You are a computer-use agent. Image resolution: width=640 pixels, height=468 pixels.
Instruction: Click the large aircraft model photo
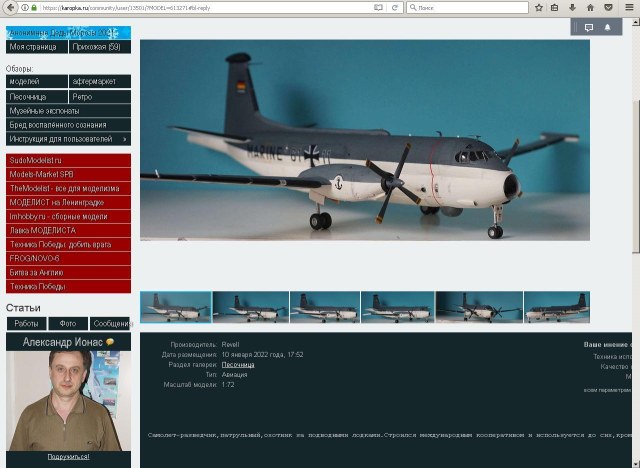[x=364, y=140]
